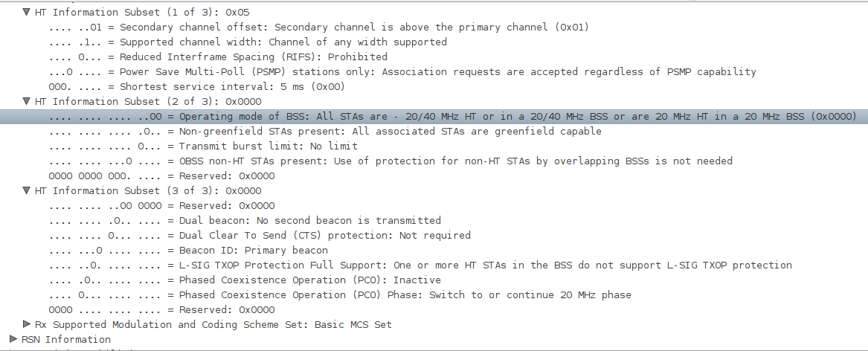Collapse HT Information Subset (2 of 3)
The height and width of the screenshot is (351, 868).
[26, 100]
